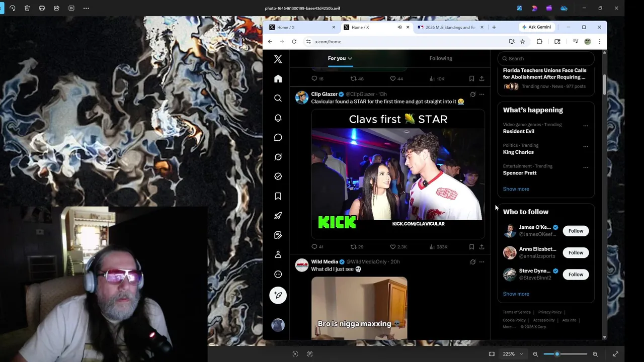Bookmark the Clip Glazer post
The image size is (644, 362).
tap(471, 247)
